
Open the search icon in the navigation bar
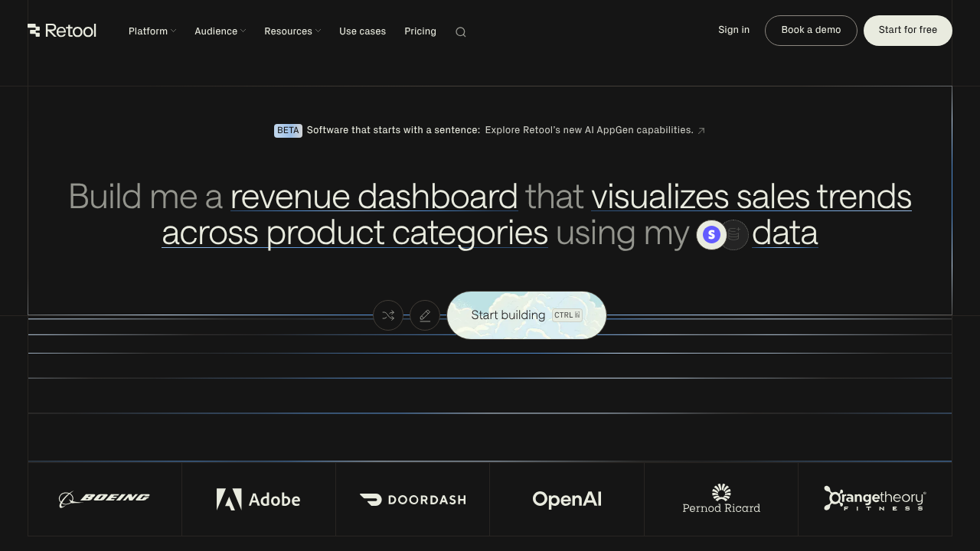pos(460,31)
